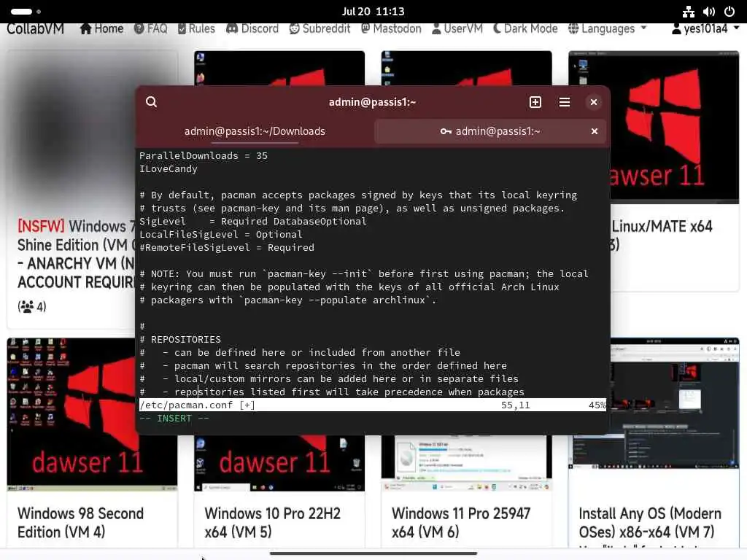Click the Mastodon logo icon

tap(365, 28)
